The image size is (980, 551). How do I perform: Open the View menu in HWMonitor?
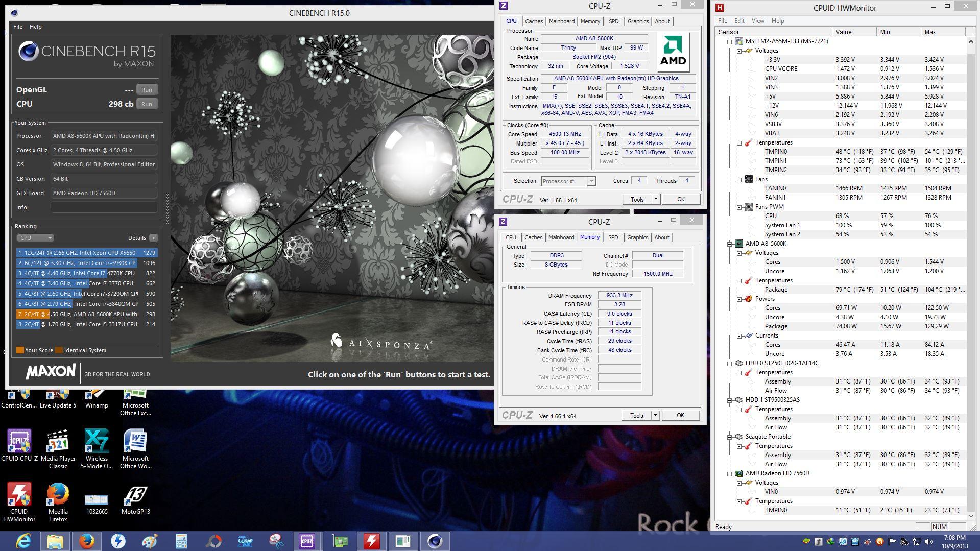pos(758,21)
